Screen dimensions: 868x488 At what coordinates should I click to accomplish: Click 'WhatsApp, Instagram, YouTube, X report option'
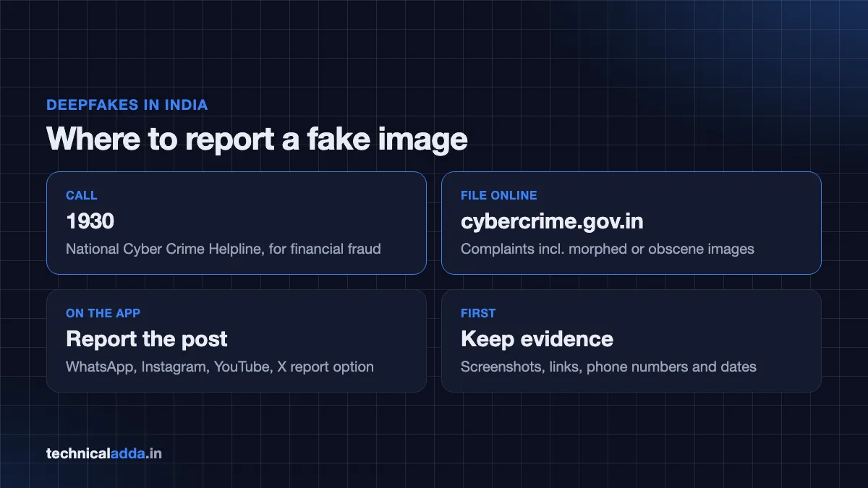pos(220,367)
